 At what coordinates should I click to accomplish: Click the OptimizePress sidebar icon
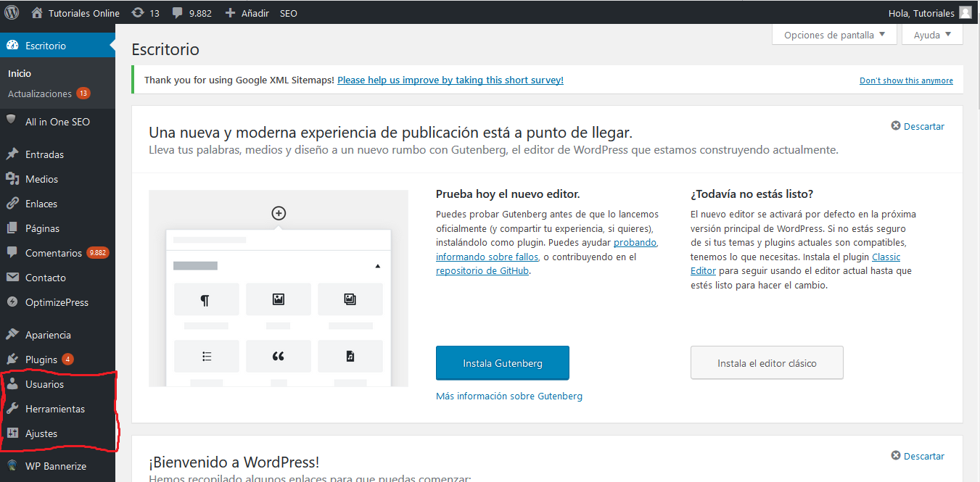12,302
